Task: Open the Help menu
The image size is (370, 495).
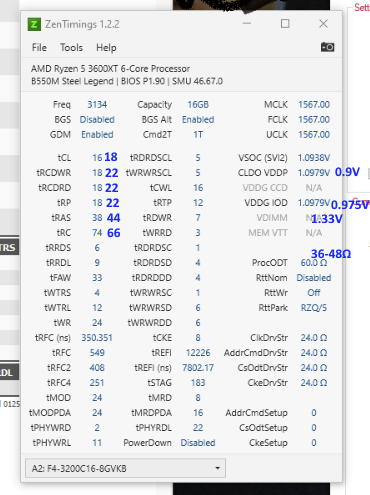Action: [106, 48]
